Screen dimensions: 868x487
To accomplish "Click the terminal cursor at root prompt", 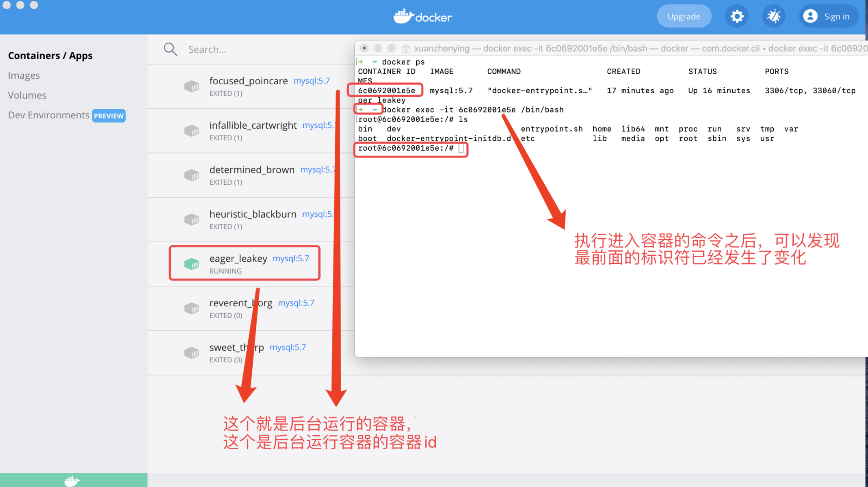I will click(x=461, y=148).
